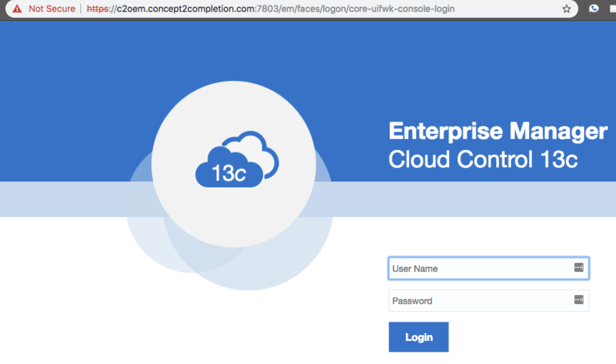Viewport: 616px width, 364px height.
Task: Open the password manager icon in User Name field
Action: tap(579, 268)
